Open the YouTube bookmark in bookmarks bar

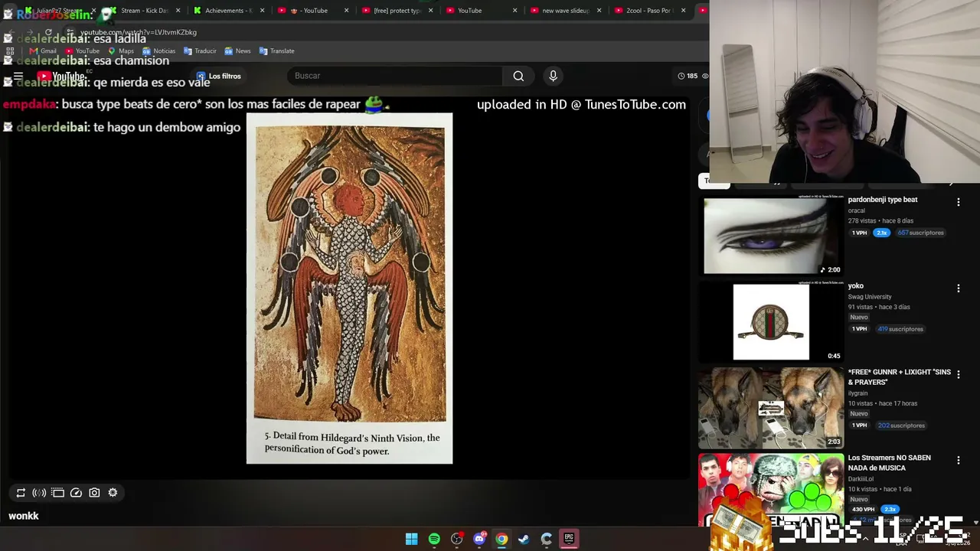(82, 51)
